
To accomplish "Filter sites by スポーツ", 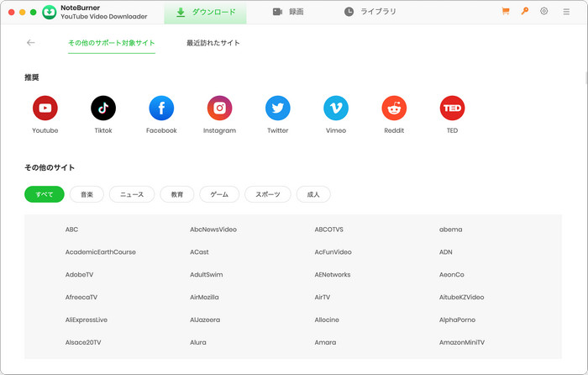I will 268,194.
